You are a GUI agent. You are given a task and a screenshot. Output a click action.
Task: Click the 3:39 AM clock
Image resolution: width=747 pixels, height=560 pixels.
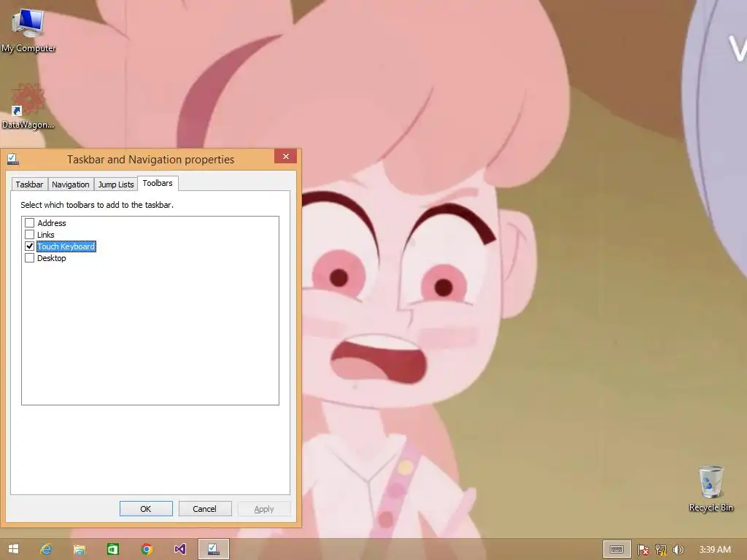point(715,550)
